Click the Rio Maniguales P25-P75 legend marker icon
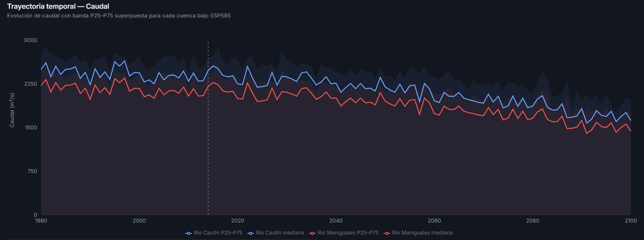644x240 pixels. tap(312, 233)
